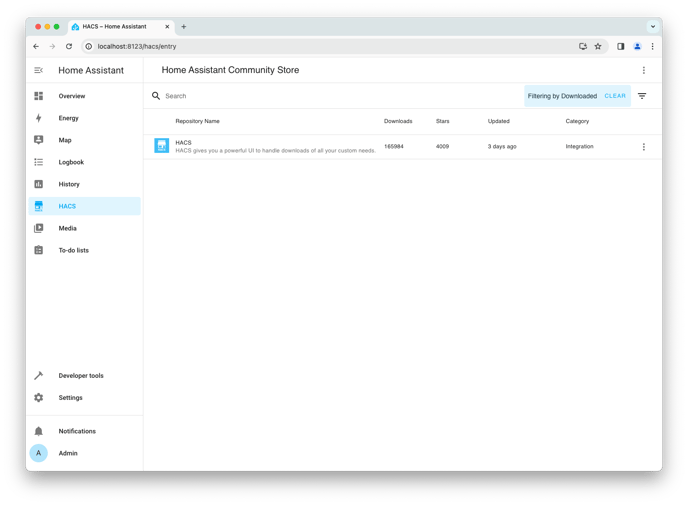The height and width of the screenshot is (505, 688).
Task: Click the Settings gear icon
Action: pos(39,398)
